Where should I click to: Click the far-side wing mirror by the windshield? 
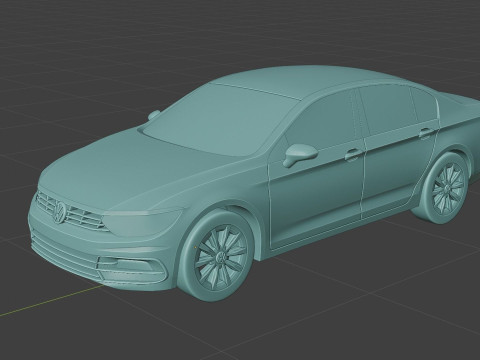coord(154,115)
